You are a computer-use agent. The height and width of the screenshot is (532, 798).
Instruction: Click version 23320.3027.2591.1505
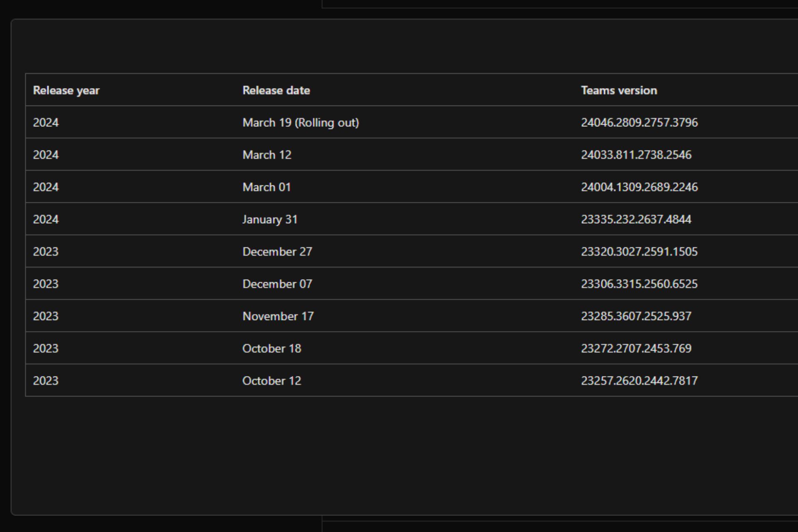639,251
